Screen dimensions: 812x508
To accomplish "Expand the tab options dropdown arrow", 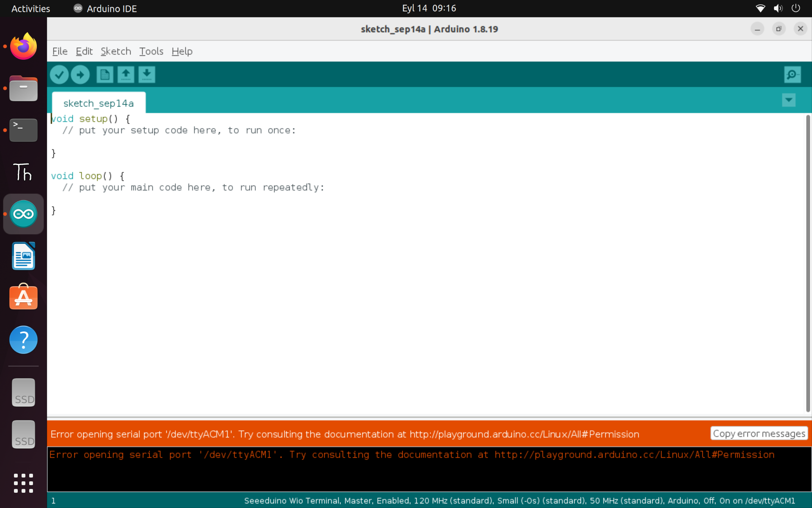I will (789, 100).
